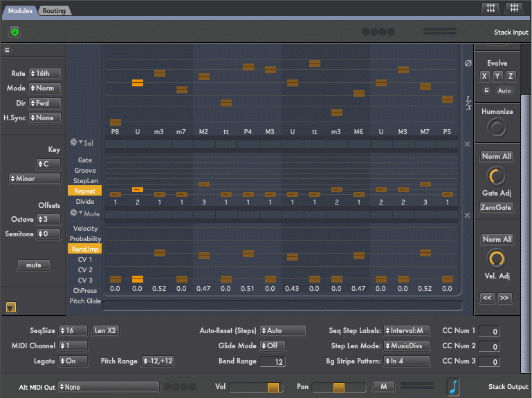Toggle the Evolve Auto button
The image size is (532, 398).
[x=504, y=91]
